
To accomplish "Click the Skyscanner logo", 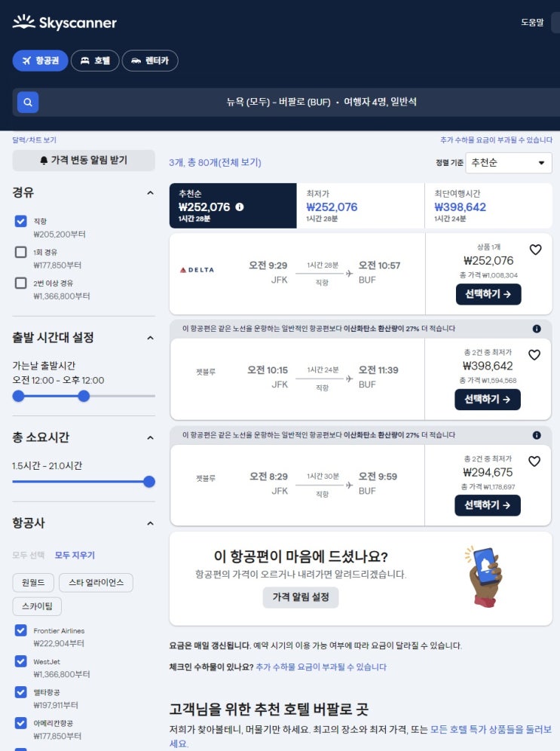I will tap(65, 22).
